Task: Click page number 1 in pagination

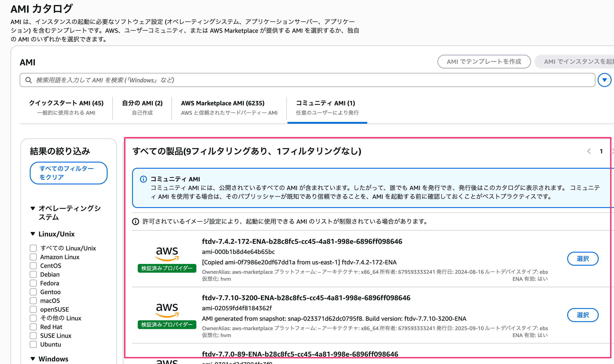Action: coord(601,151)
